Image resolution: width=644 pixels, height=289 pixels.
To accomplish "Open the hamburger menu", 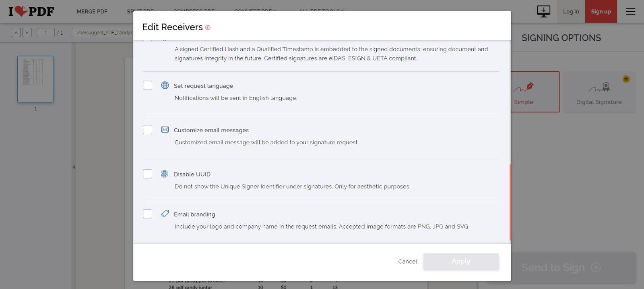I will 630,11.
